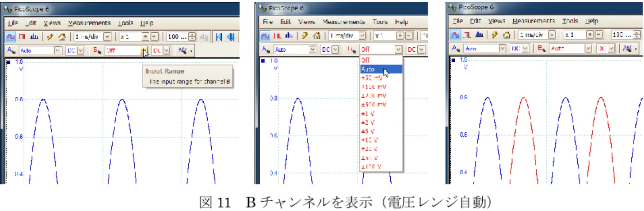The image size is (644, 211).
Task: Click samples count stepper in right window
Action: [x=636, y=35]
